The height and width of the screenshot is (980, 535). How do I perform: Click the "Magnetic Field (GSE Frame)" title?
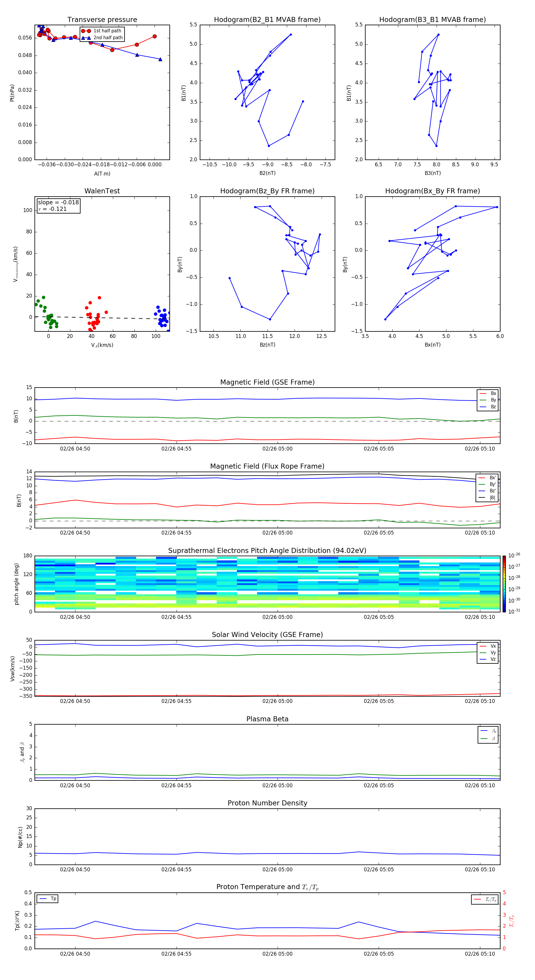(267, 382)
